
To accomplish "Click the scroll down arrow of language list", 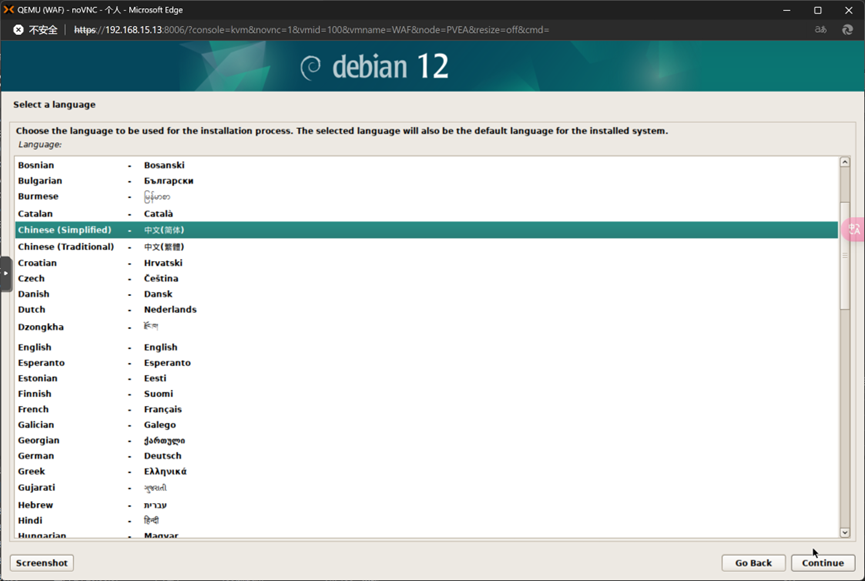I will [x=845, y=532].
